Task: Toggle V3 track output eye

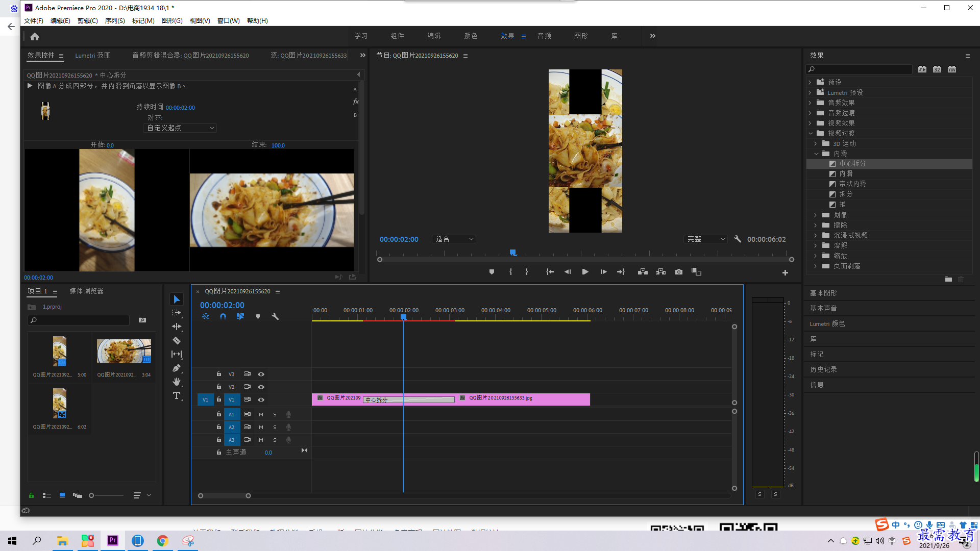Action: [261, 374]
